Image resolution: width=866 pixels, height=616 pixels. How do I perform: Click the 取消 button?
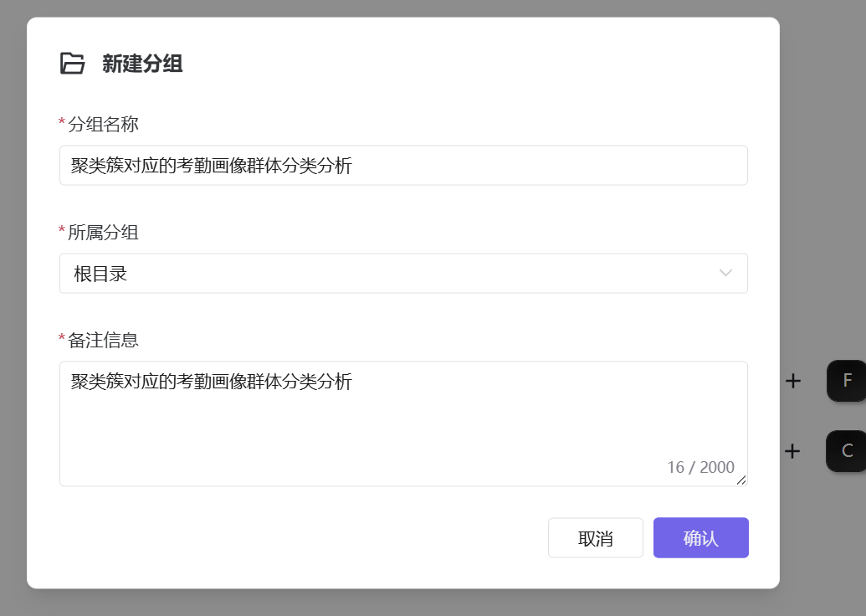point(596,537)
